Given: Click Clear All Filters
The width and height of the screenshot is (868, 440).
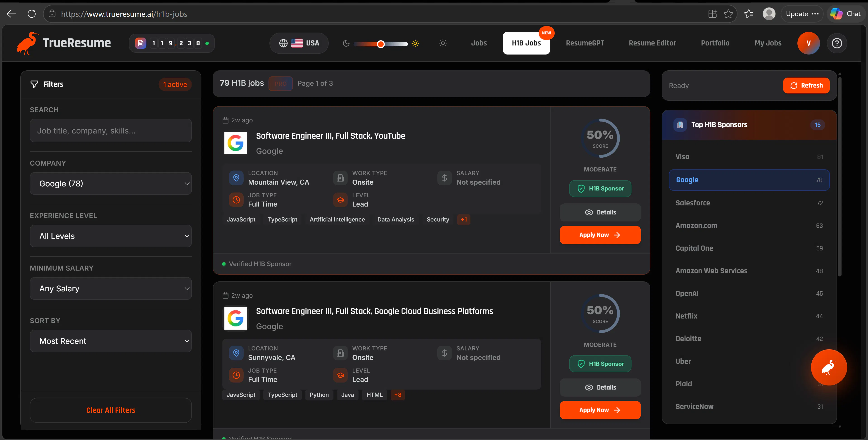Looking at the screenshot, I should pyautogui.click(x=111, y=410).
